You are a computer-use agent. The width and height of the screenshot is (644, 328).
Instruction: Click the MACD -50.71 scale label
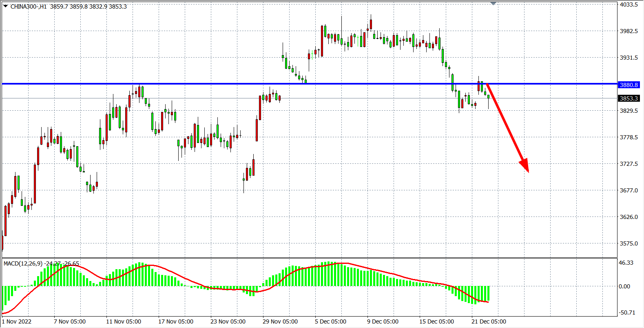click(x=627, y=312)
